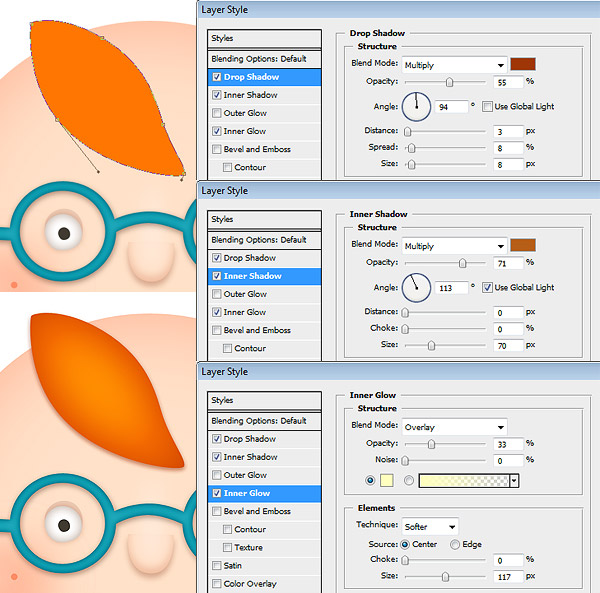Select solid color radio for Inner Glow
Screen dimensions: 600x593
pos(370,480)
